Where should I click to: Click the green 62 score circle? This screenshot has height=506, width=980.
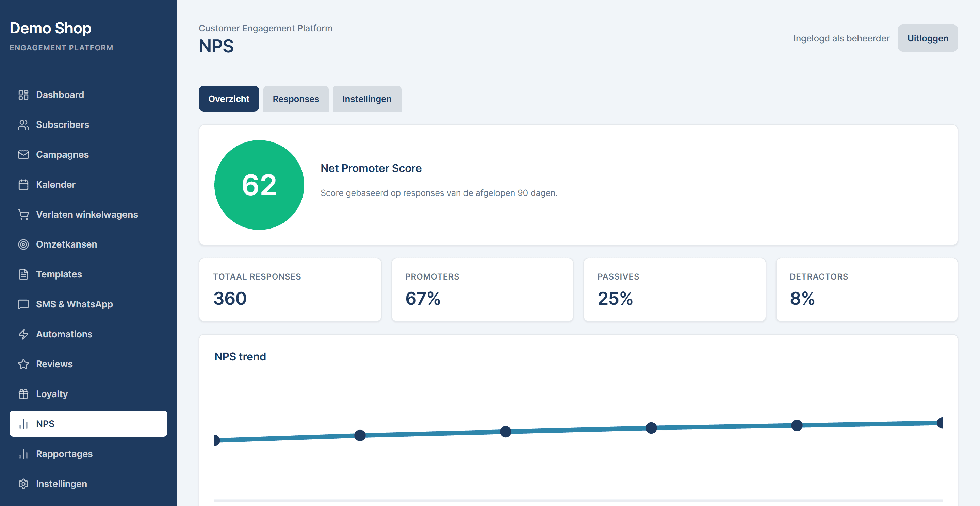pos(259,185)
